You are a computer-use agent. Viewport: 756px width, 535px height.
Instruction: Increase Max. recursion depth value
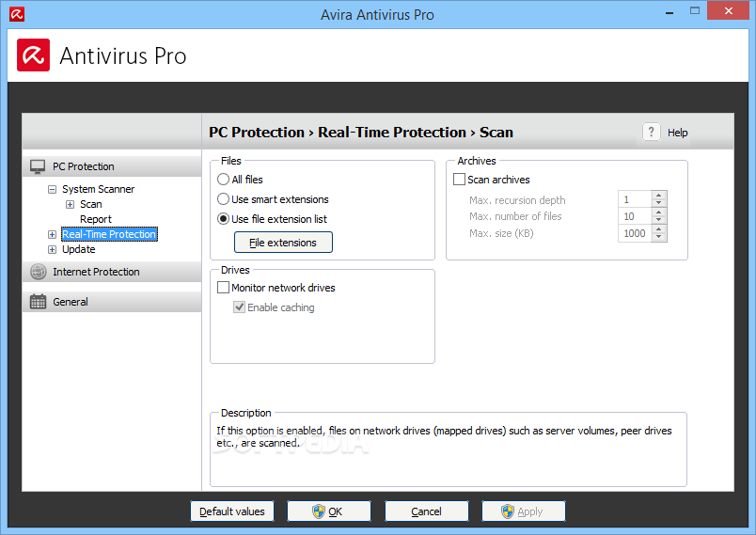tap(658, 195)
